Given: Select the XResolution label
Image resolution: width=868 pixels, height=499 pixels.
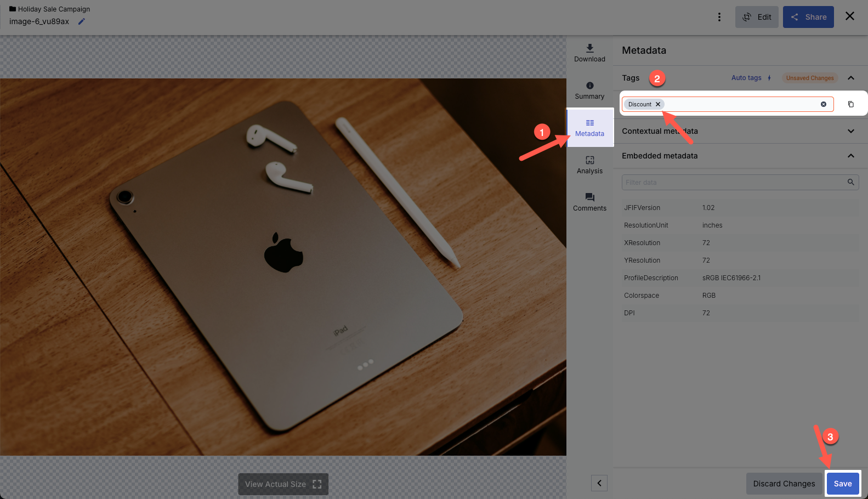Looking at the screenshot, I should coord(642,243).
